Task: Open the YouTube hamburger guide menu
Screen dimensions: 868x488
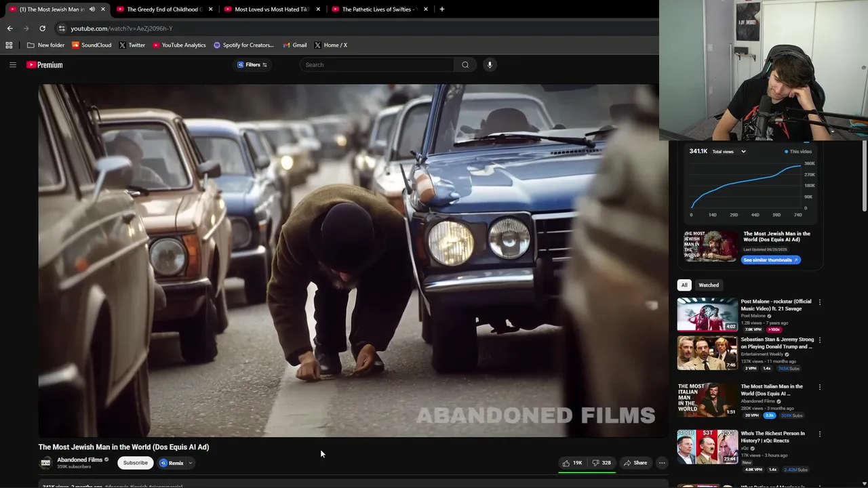Action: point(12,64)
